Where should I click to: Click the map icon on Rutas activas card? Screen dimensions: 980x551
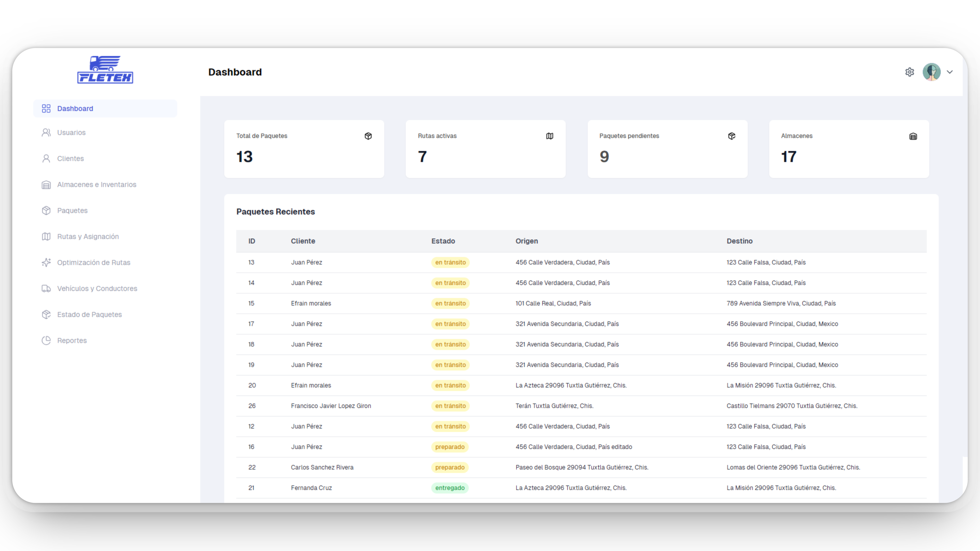(550, 136)
